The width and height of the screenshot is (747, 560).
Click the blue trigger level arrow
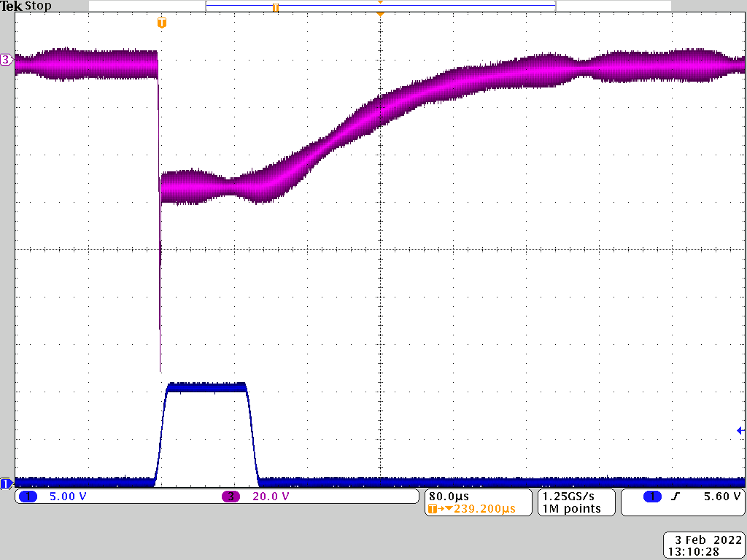pyautogui.click(x=740, y=430)
